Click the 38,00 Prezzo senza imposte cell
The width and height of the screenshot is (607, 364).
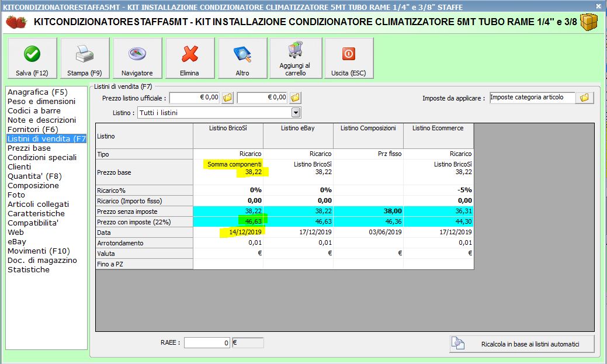[x=368, y=211]
